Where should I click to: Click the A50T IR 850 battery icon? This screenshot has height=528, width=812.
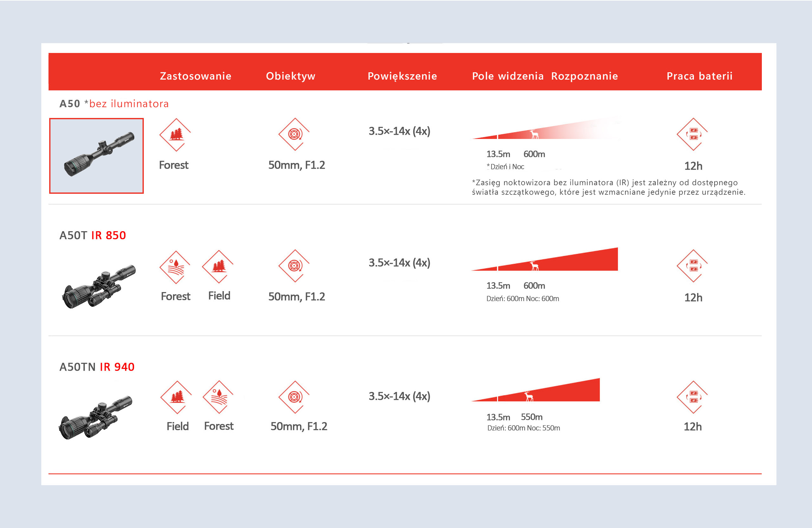click(693, 266)
